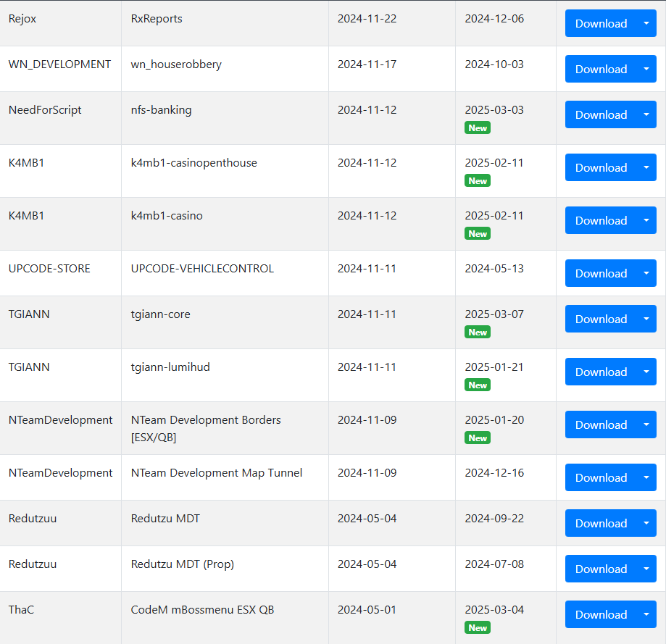Screen dimensions: 666x644
Task: Select date 2024-10-03 cell
Action: pyautogui.click(x=505, y=69)
